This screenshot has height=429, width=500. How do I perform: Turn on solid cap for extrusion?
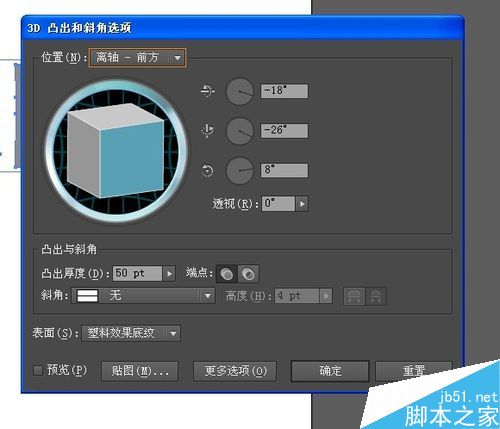[227, 274]
